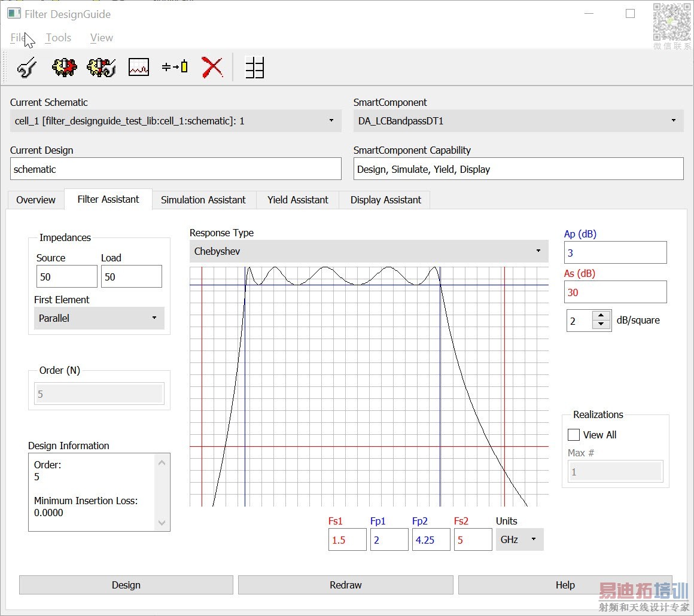This screenshot has height=616, width=694.
Task: Click the Design button
Action: (x=126, y=584)
